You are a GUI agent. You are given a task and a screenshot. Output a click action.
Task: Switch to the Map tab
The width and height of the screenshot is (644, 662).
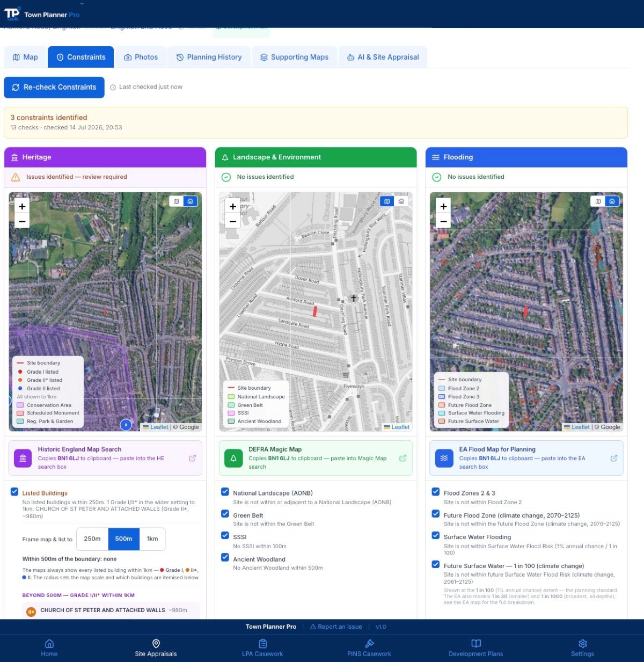coord(25,57)
